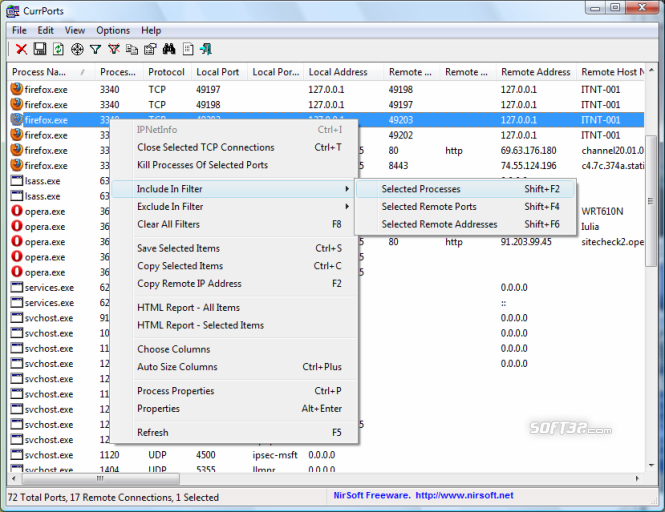Click remote address 74.55.124.196 cell
665x512 pixels.
(528, 165)
